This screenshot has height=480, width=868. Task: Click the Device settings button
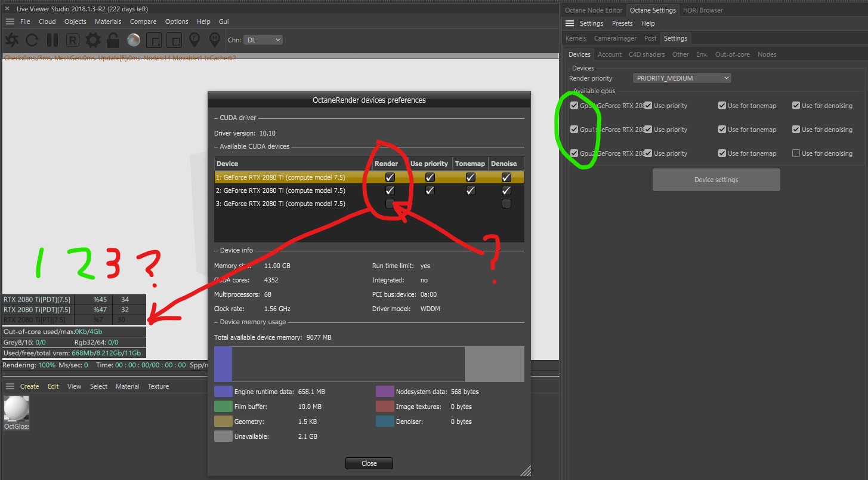(716, 180)
